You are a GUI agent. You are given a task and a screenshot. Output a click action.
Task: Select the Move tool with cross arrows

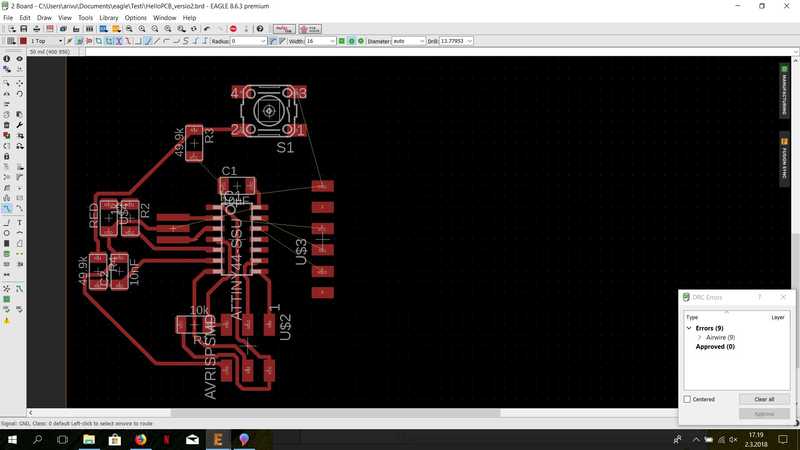[19, 83]
